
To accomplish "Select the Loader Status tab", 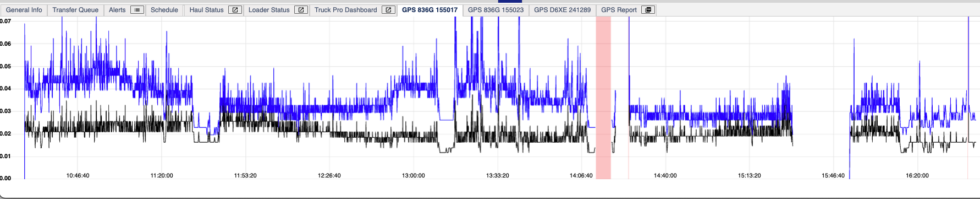I will pos(269,10).
